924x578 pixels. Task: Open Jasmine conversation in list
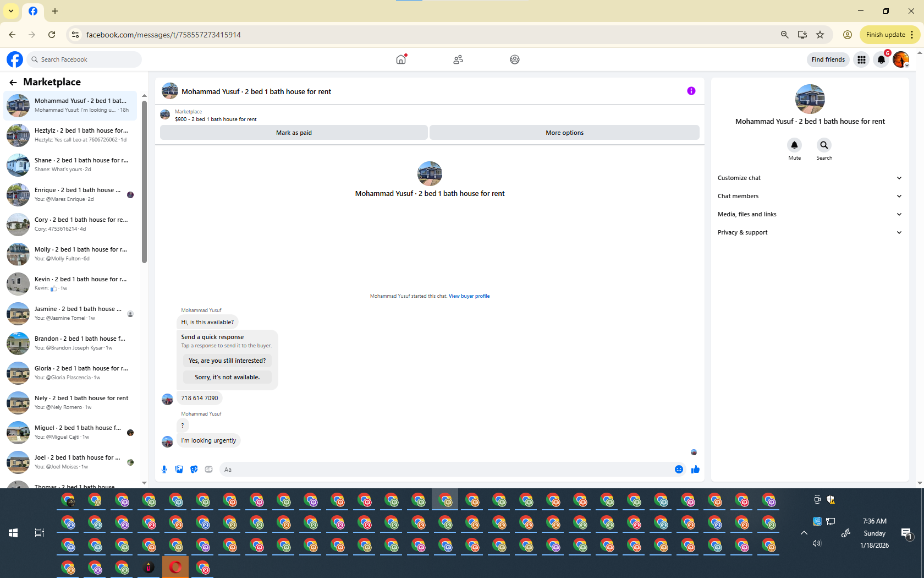71,313
